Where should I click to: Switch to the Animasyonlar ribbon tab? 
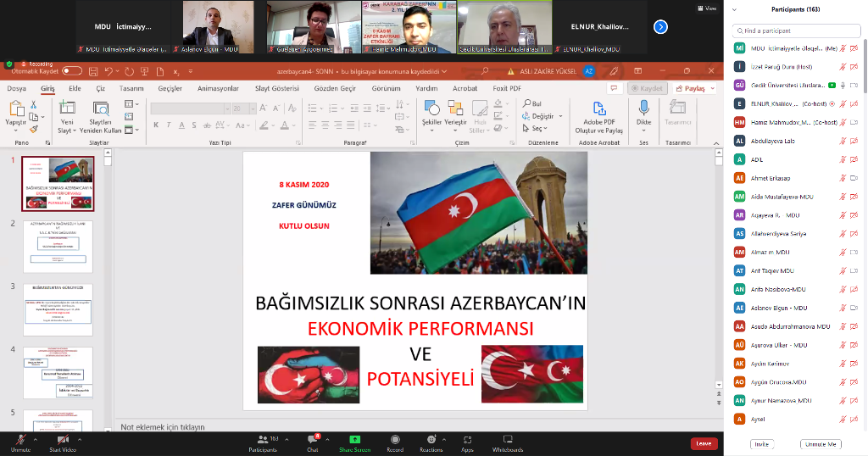[x=218, y=88]
